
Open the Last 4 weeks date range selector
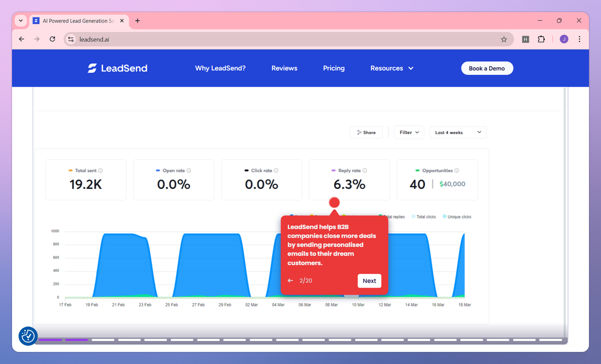click(457, 132)
